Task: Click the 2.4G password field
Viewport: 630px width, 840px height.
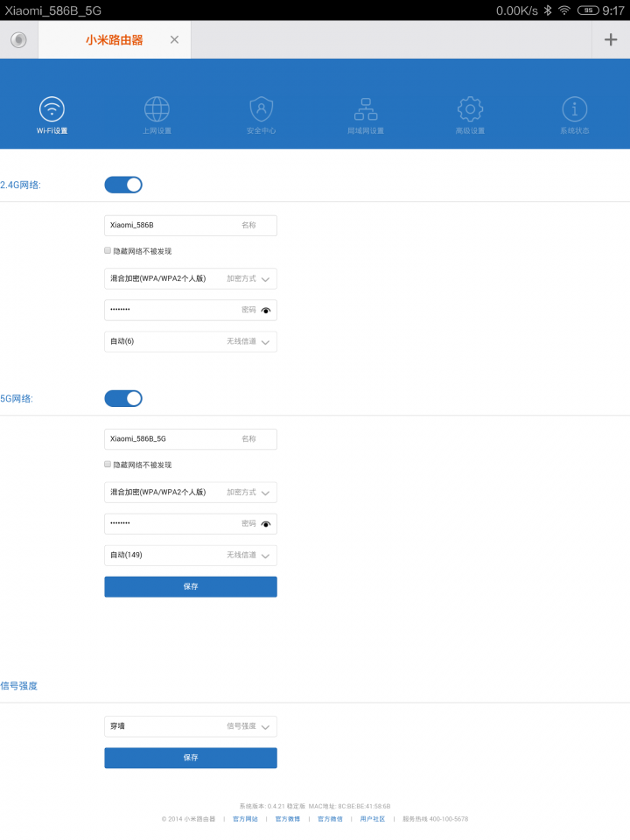Action: tap(191, 310)
